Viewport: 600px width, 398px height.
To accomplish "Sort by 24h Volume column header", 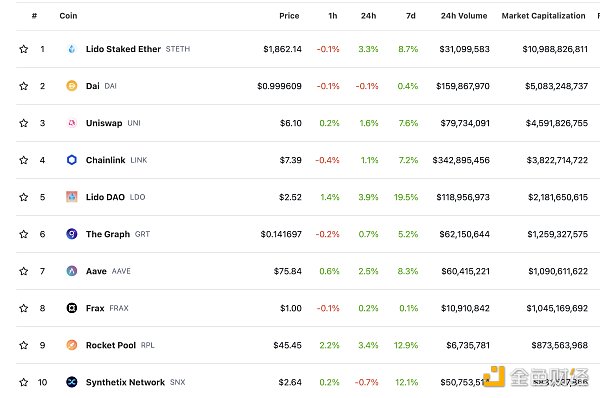I will [x=464, y=16].
